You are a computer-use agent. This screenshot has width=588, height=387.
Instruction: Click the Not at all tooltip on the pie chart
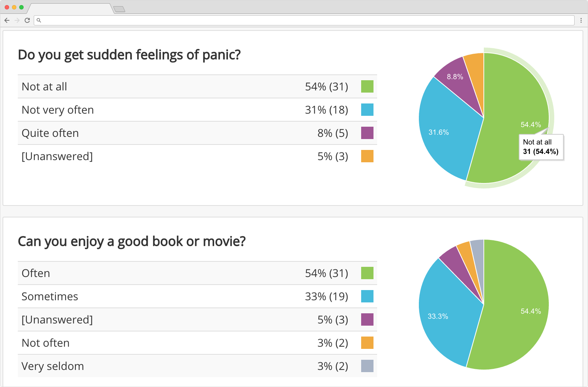[x=540, y=147]
